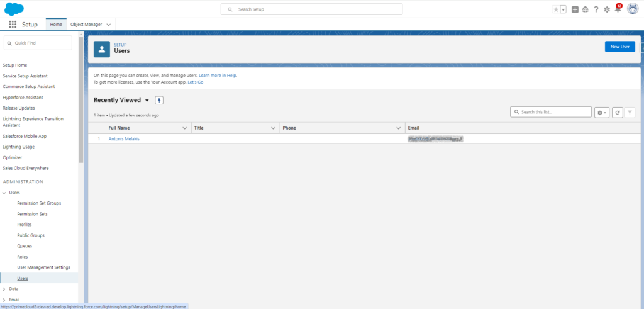Open Sales Cloud Everywhere
This screenshot has height=309, width=644.
(25, 168)
